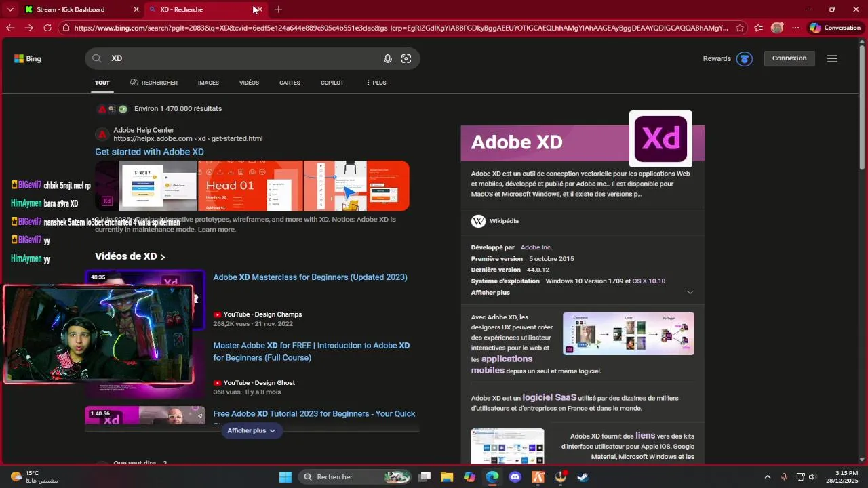Start voice search with the microphone icon
Image resolution: width=868 pixels, height=488 pixels.
(x=387, y=58)
